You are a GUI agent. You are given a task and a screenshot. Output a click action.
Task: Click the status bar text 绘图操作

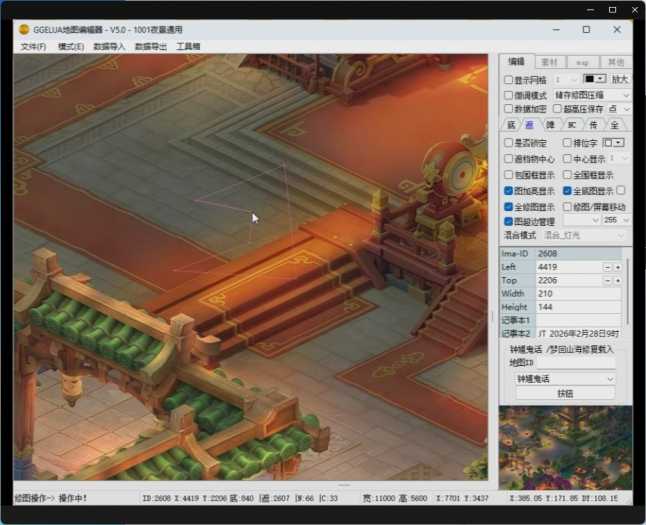click(x=51, y=498)
